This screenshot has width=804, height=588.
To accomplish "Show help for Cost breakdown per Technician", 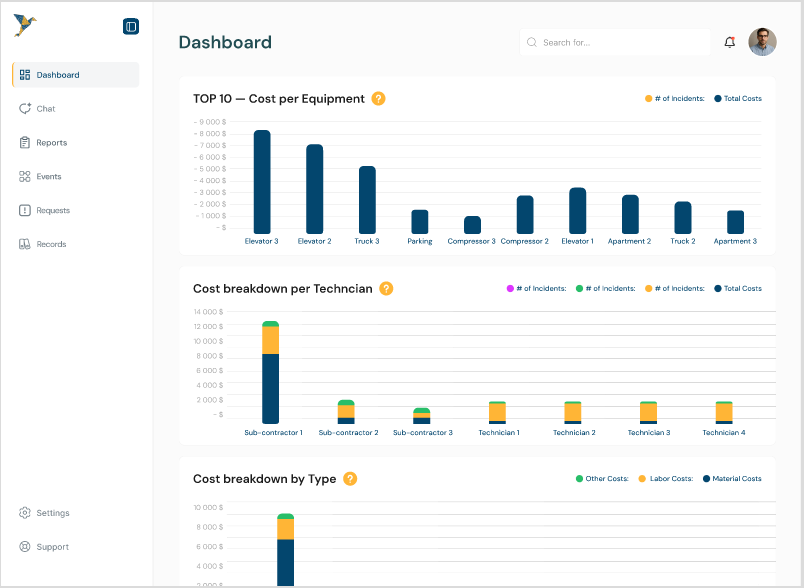I will pos(386,289).
